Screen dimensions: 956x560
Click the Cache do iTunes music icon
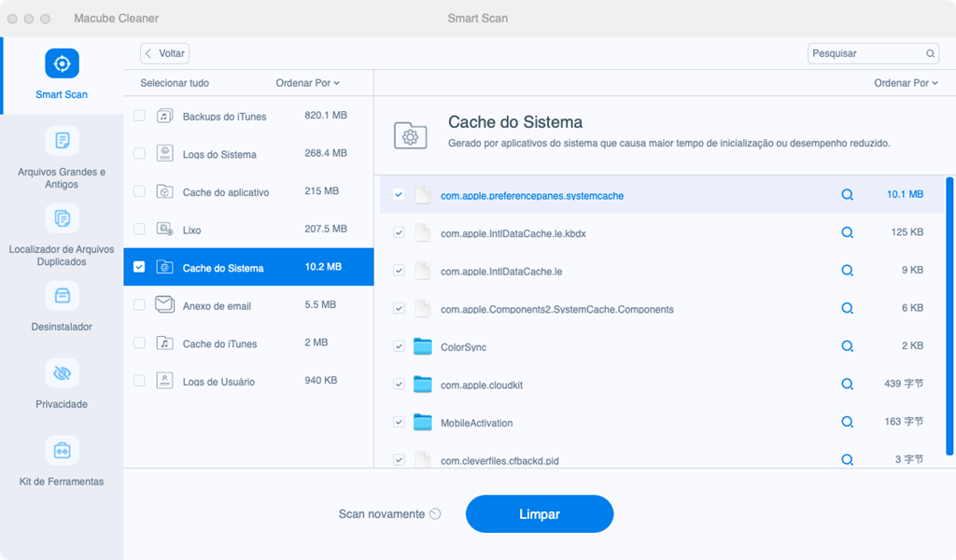(x=164, y=343)
